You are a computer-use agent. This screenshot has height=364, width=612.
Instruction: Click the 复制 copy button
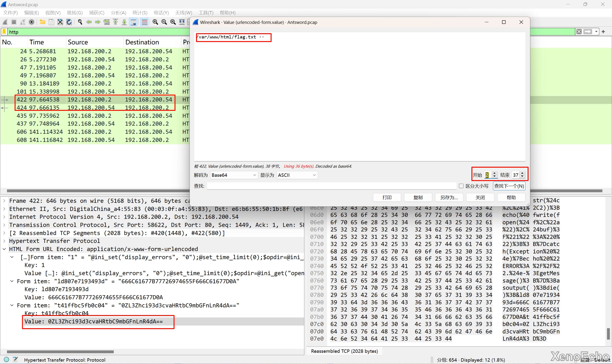point(418,198)
